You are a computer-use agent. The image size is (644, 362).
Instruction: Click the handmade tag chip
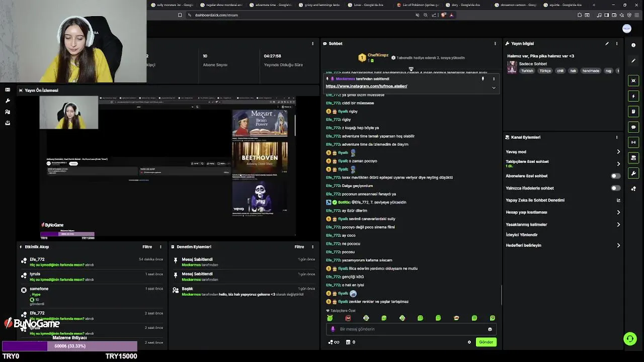click(591, 71)
